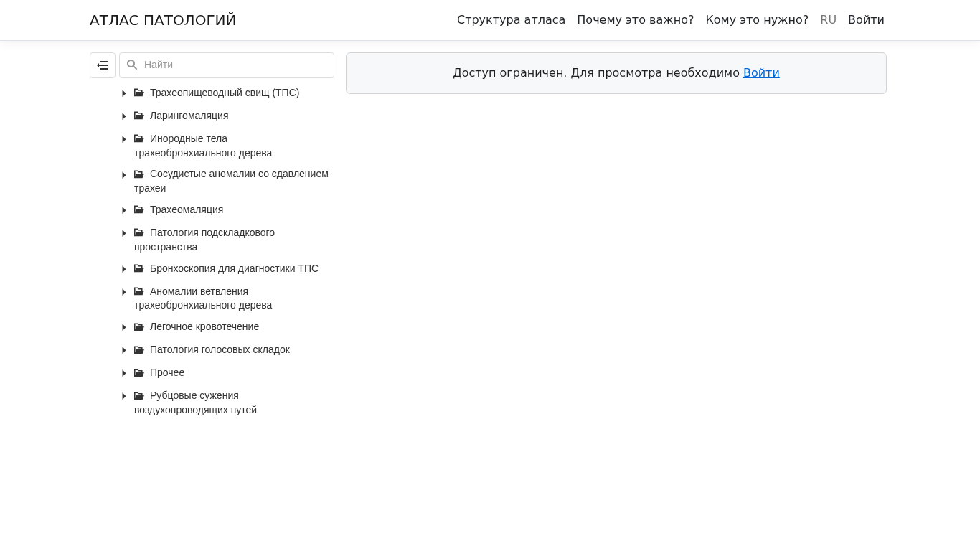Expand Рубцовые сужения воздухопроводящих путей arrow

point(124,396)
